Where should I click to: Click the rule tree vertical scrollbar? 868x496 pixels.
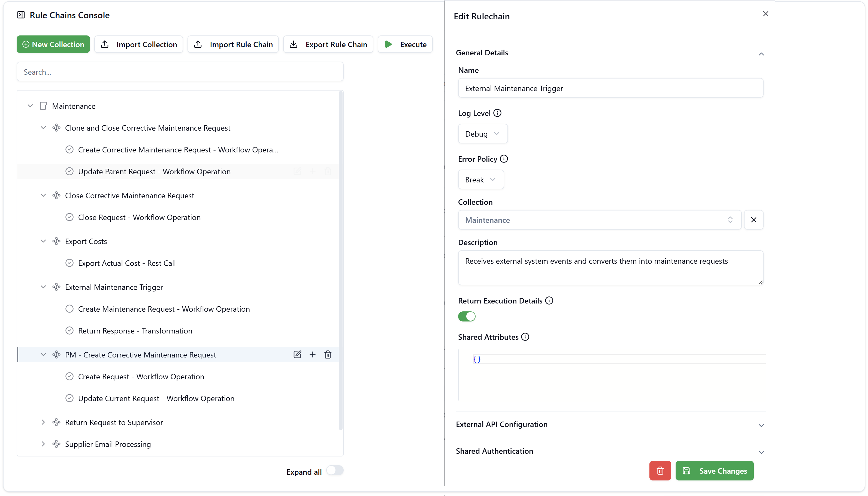click(340, 261)
